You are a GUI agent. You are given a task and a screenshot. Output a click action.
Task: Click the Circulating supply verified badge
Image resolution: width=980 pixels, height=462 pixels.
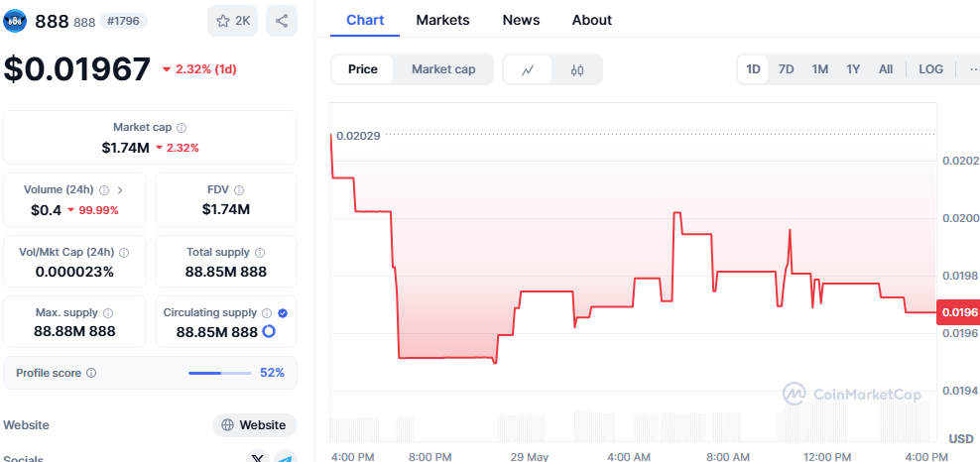(x=283, y=312)
